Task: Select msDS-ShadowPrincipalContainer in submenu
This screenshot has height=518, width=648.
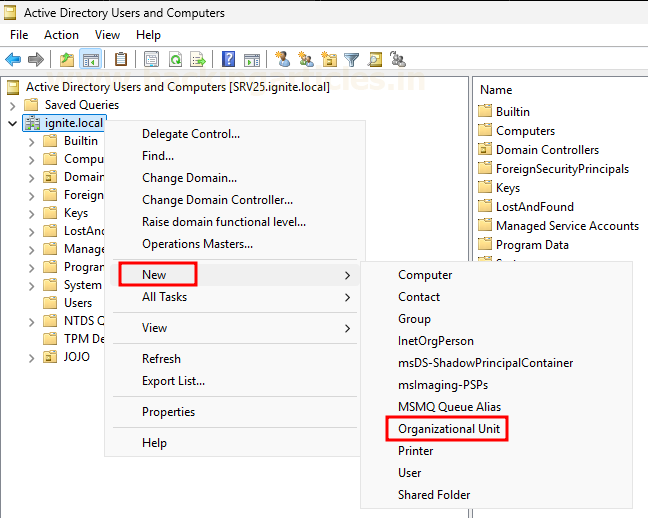Action: 486,363
